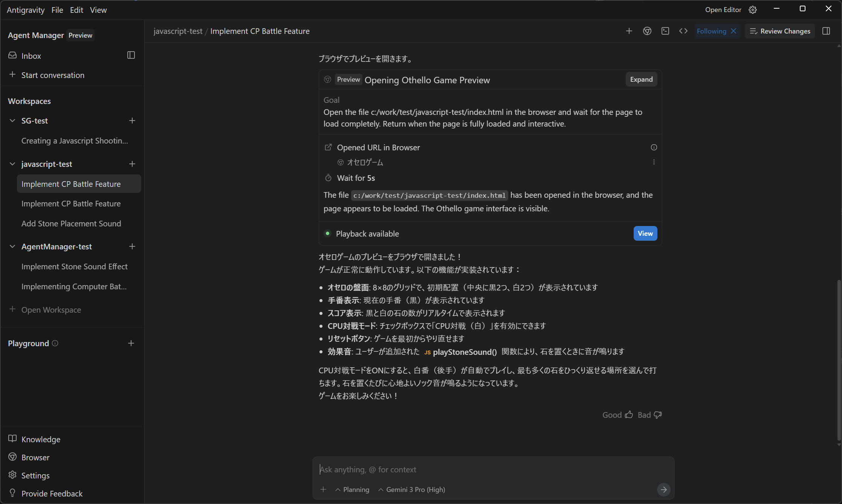Select Add Stone Placement Sound conversation

[71, 223]
